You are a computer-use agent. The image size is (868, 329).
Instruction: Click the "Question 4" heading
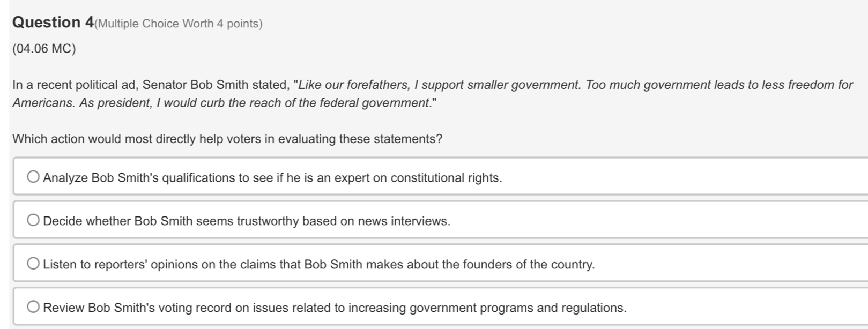(53, 23)
